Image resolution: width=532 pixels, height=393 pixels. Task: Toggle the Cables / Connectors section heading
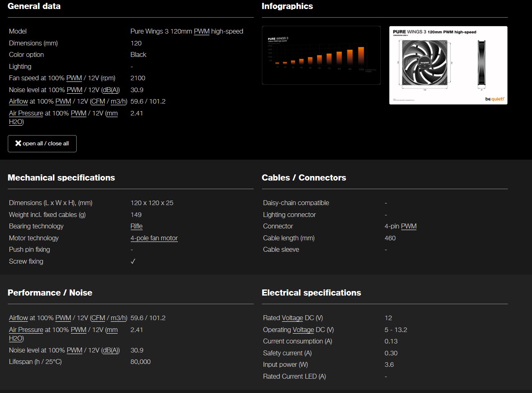(304, 178)
